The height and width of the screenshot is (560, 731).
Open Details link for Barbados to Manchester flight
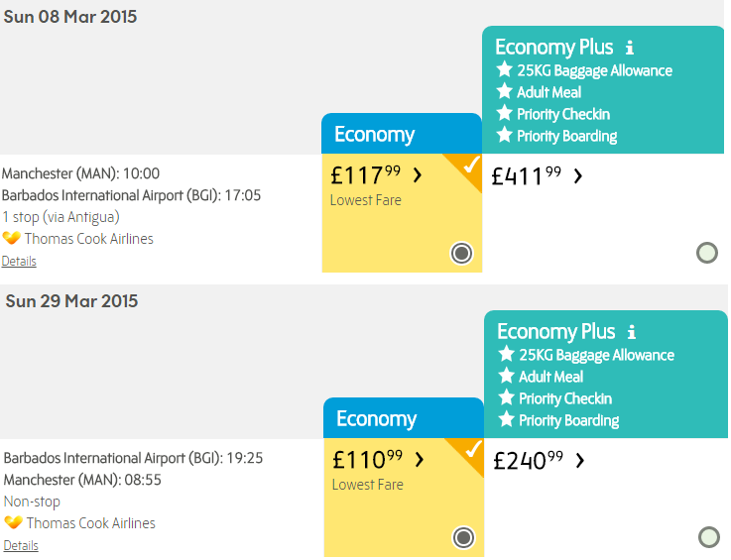click(21, 545)
